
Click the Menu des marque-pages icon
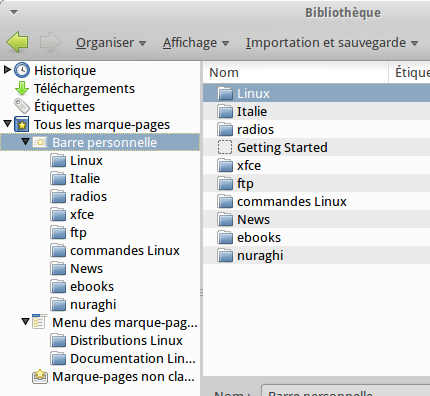click(x=40, y=322)
